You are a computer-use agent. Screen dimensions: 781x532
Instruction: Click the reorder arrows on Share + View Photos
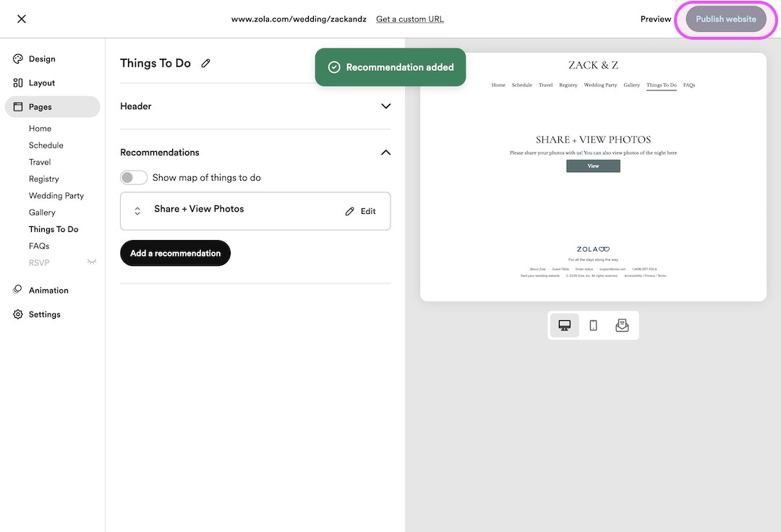pyautogui.click(x=137, y=211)
